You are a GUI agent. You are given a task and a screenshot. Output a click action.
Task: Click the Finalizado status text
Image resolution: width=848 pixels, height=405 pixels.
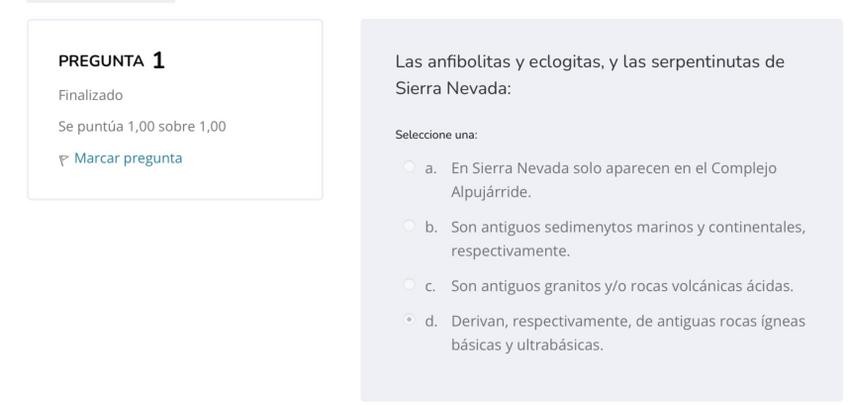[x=91, y=95]
